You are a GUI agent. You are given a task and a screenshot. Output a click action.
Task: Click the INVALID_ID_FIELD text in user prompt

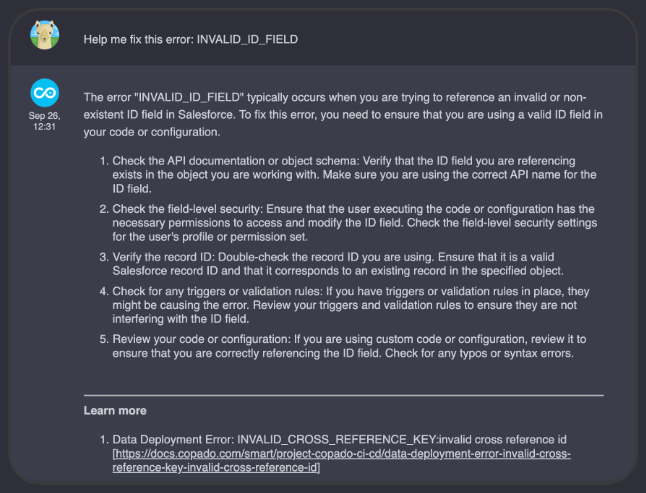247,39
